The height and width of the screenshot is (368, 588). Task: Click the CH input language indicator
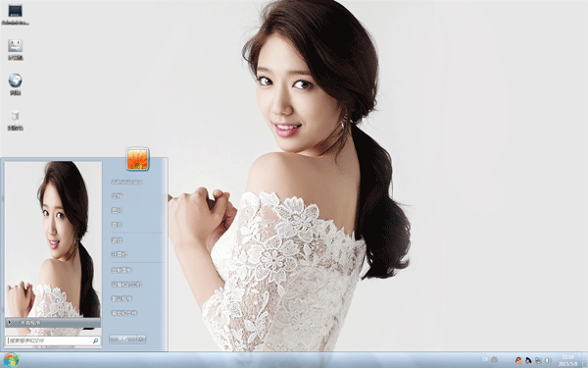point(485,360)
